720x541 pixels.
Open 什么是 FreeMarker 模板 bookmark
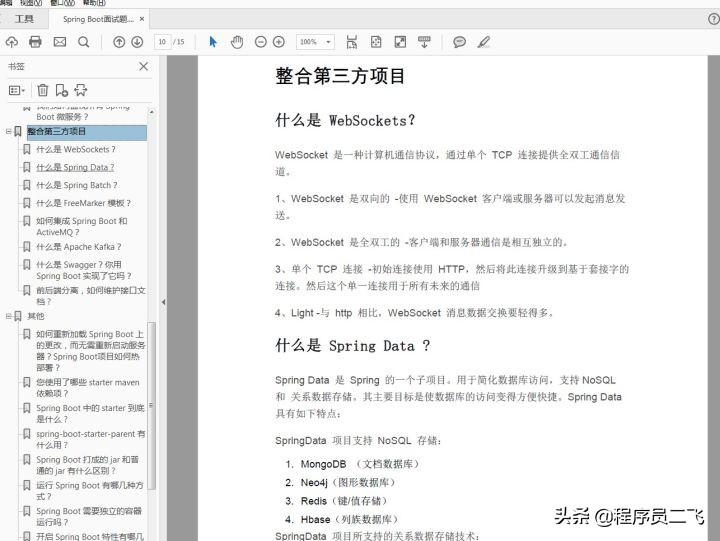click(x=84, y=203)
